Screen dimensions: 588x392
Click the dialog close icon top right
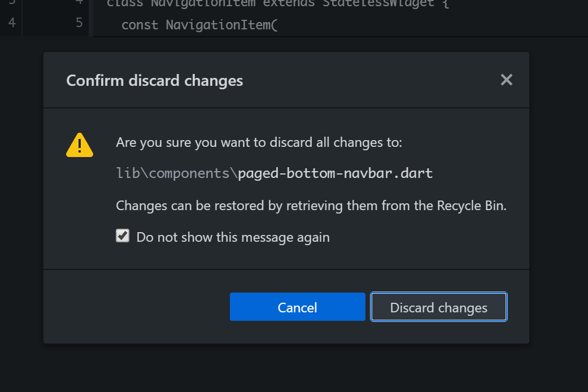click(x=506, y=80)
